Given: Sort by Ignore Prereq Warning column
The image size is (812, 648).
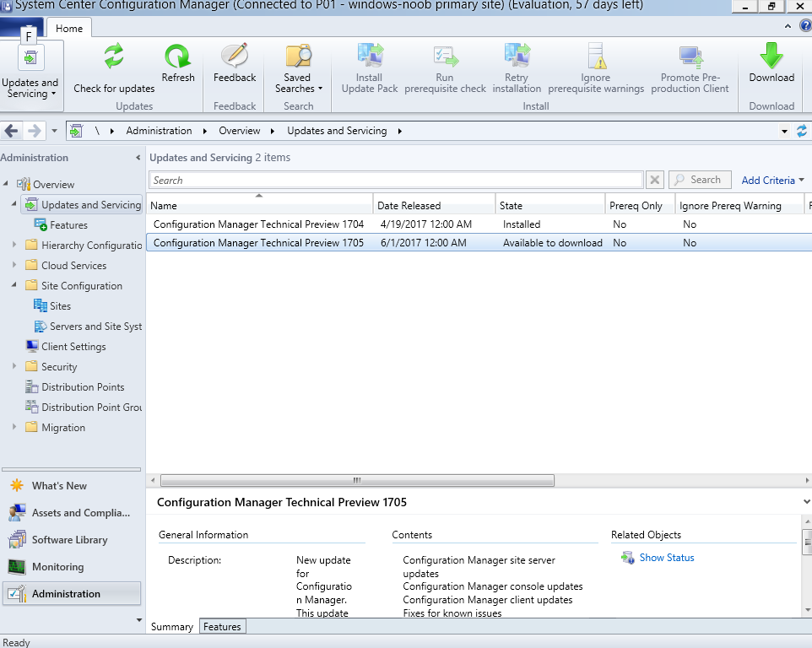Looking at the screenshot, I should 739,205.
